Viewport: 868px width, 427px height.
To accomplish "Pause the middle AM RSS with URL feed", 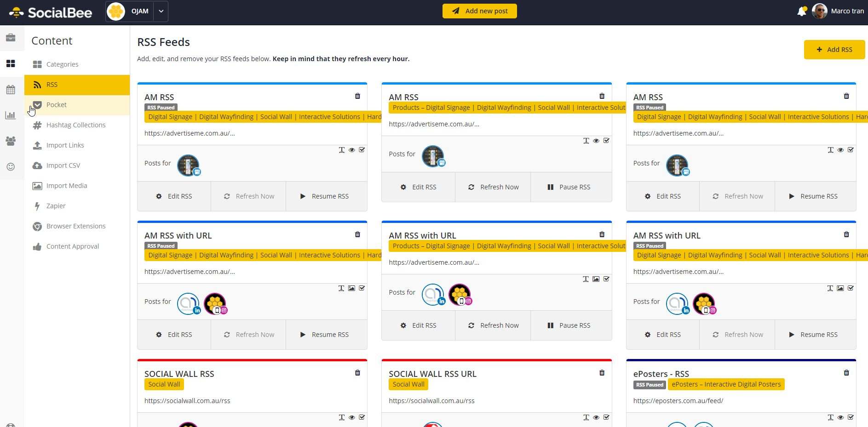I will click(x=569, y=325).
